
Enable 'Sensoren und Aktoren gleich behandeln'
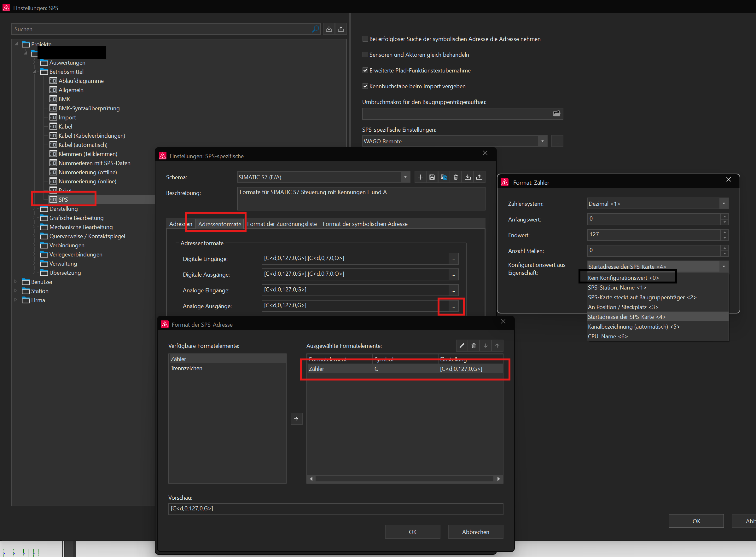[365, 55]
